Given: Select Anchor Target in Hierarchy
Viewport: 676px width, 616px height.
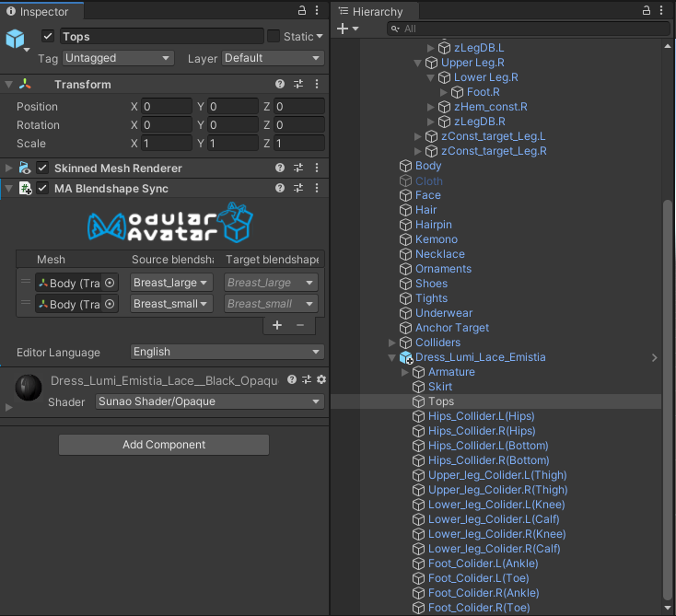Looking at the screenshot, I should click(452, 328).
